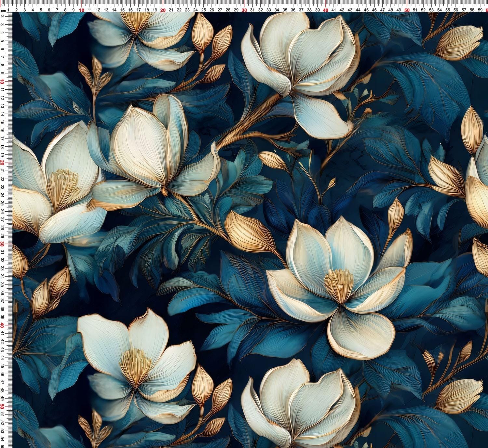Click the red 50 mark on left ruler
488x448 pixels.
pyautogui.click(x=3, y=406)
